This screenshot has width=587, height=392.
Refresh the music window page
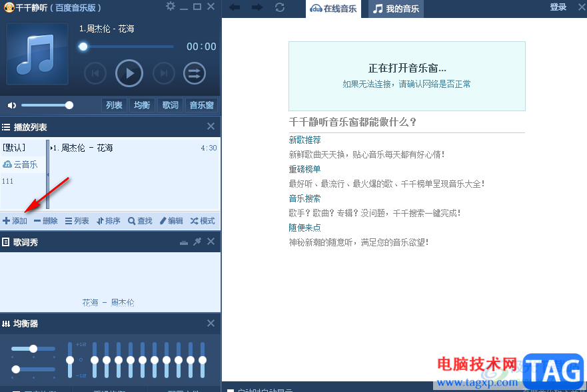point(280,7)
